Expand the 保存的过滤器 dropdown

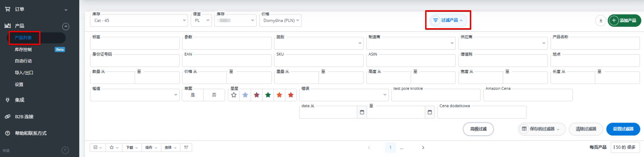point(542,129)
